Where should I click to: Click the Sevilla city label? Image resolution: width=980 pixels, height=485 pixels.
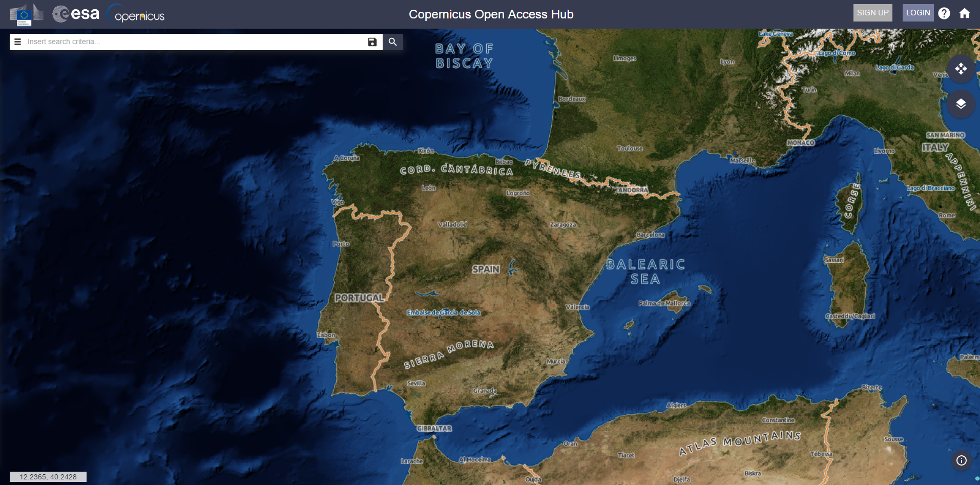point(416,383)
